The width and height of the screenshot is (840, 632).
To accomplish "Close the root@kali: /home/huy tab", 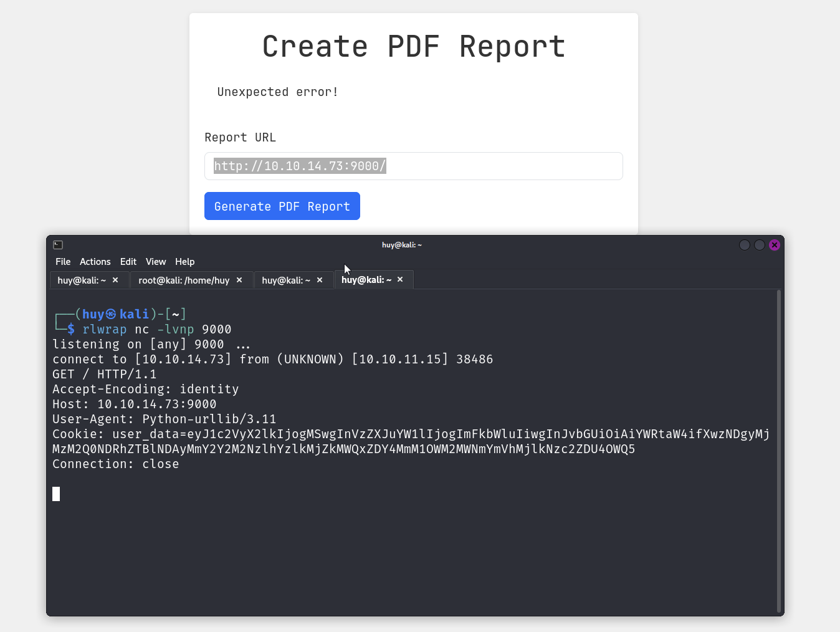I will pyautogui.click(x=239, y=280).
